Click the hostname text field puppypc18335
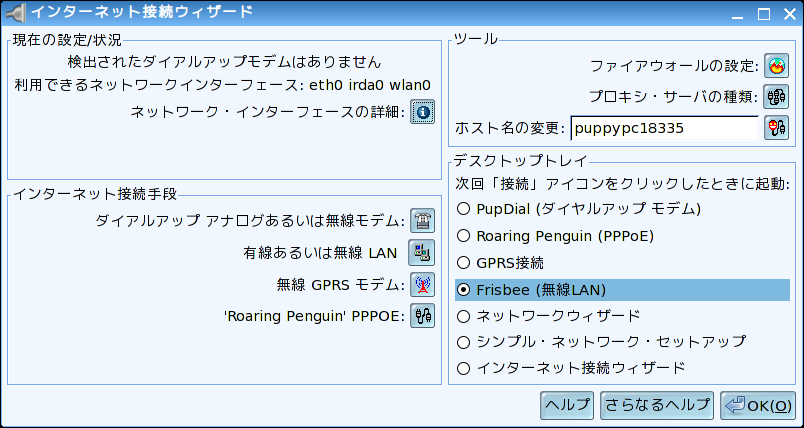The width and height of the screenshot is (804, 428). (665, 128)
